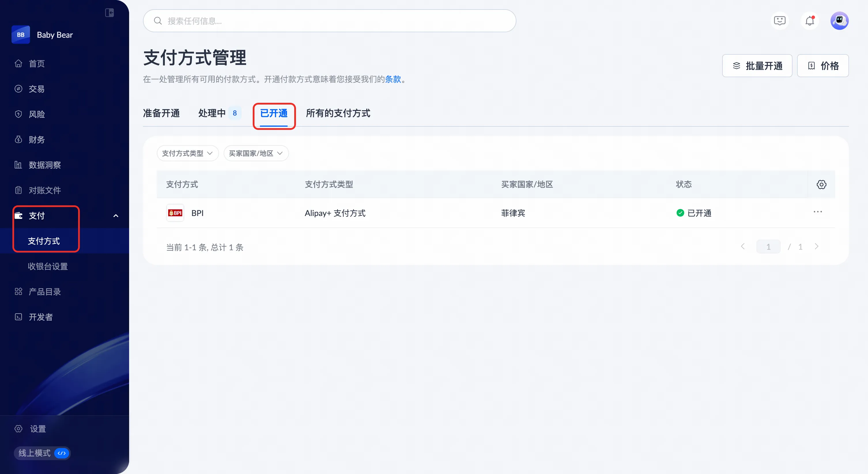Viewport: 868px width, 474px height.
Task: Collapse the 支付 sidebar menu chevron
Action: point(116,216)
